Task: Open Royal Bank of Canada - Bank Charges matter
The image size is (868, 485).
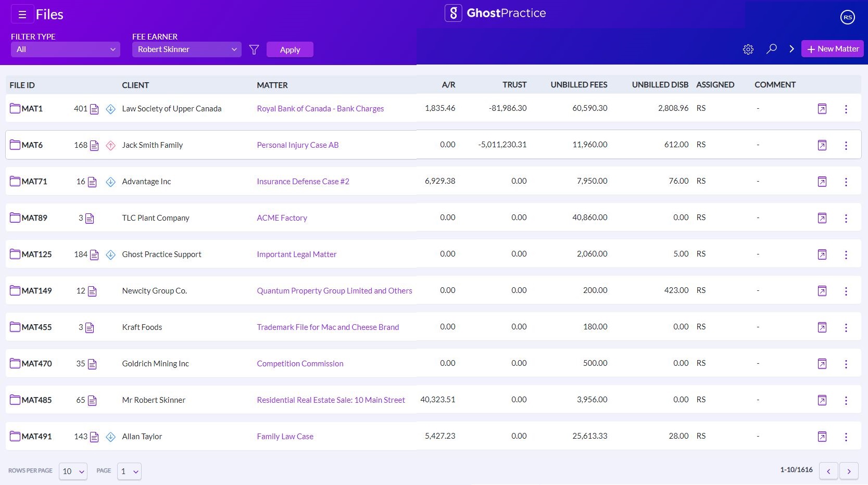Action: click(320, 109)
